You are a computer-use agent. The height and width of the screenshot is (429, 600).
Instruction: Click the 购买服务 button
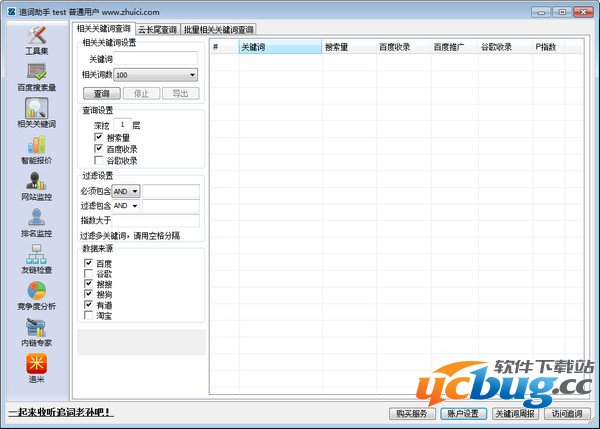tap(410, 413)
